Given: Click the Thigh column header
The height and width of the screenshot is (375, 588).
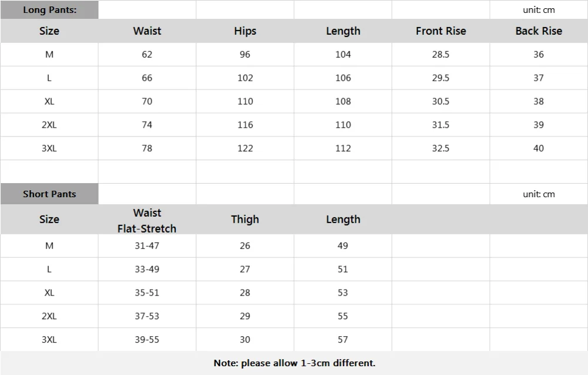Looking at the screenshot, I should click(x=245, y=219).
